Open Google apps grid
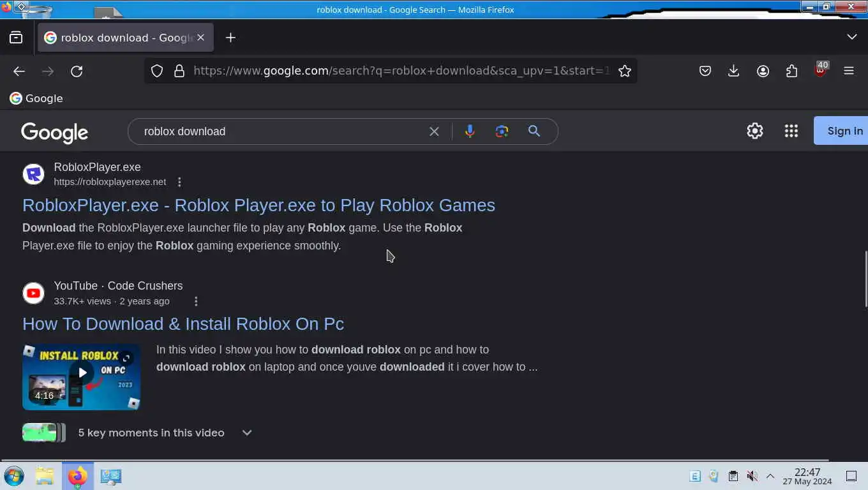Viewport: 868px width, 490px height. pos(791,131)
